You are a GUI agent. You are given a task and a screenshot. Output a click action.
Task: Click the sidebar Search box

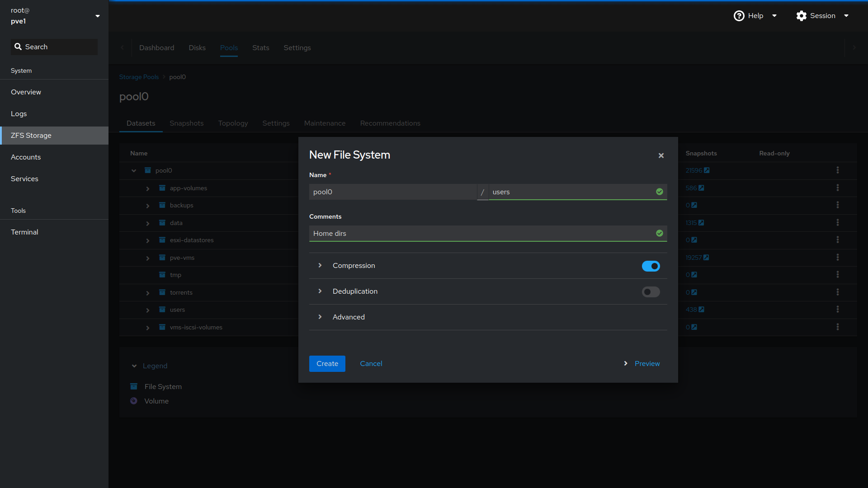(54, 47)
